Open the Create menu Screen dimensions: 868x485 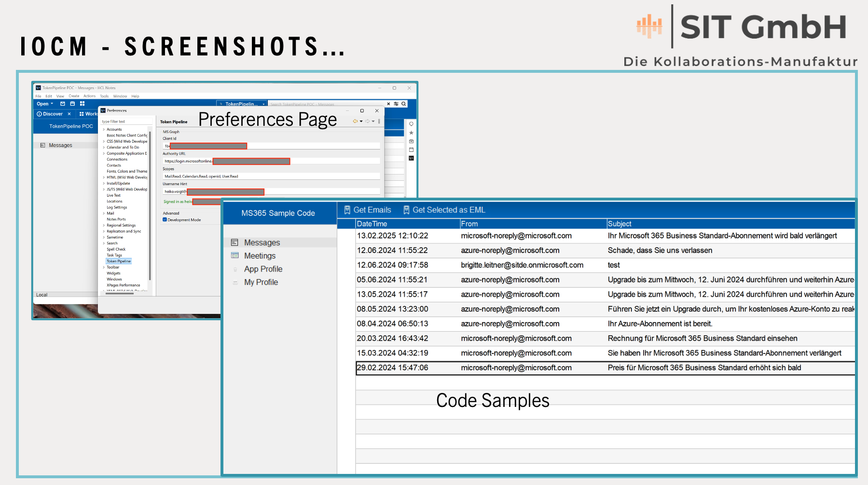74,96
